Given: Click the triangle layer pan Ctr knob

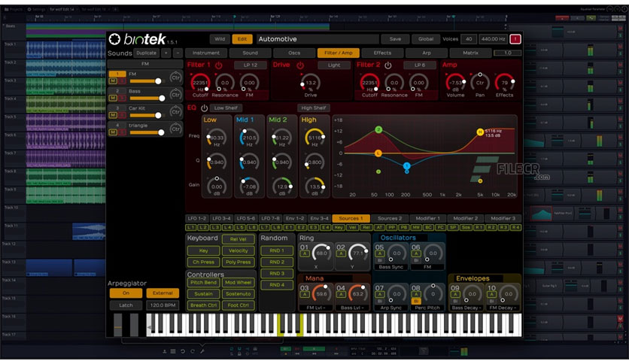Looking at the screenshot, I should [x=175, y=129].
